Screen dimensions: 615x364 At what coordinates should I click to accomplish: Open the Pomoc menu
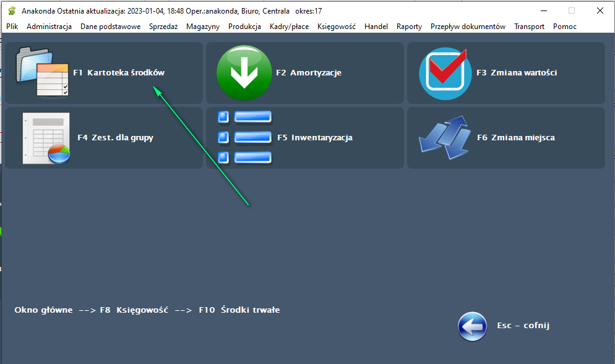pos(565,26)
